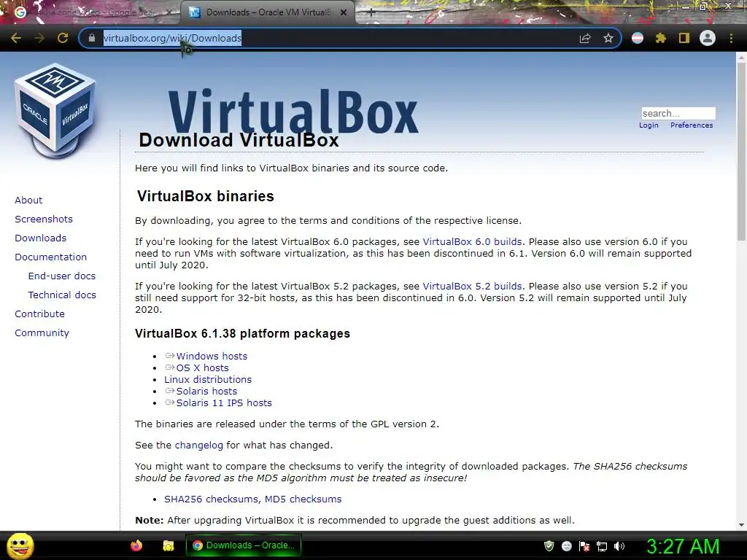747x560 pixels.
Task: Close the Google Search tab
Action: coord(169,12)
